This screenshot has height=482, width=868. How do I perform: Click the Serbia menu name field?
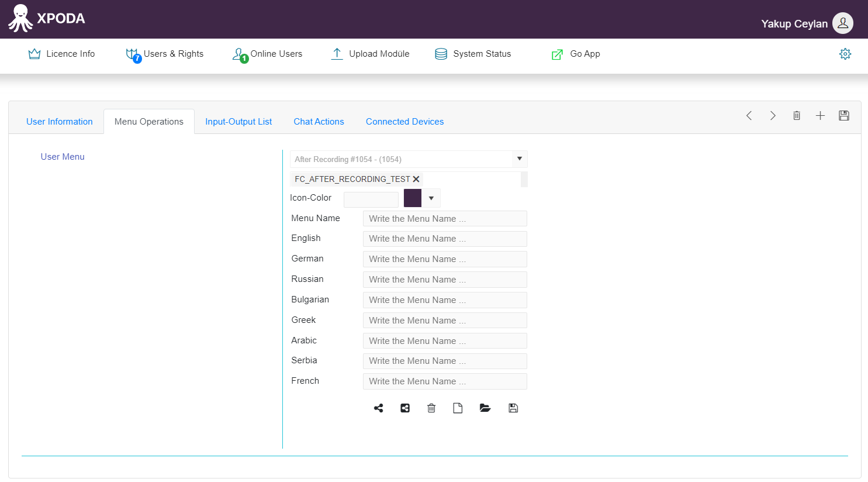[x=445, y=361]
